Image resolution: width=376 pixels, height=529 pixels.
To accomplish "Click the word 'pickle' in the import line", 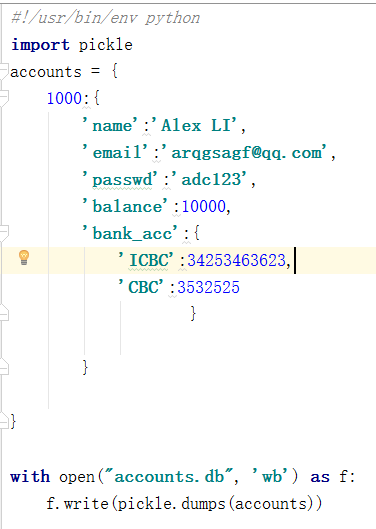I will point(106,45).
